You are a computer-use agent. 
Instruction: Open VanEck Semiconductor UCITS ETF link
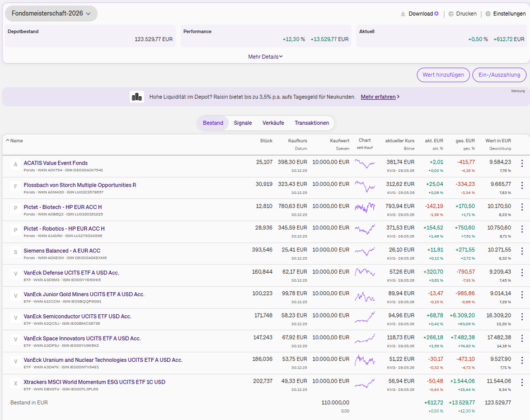77,316
